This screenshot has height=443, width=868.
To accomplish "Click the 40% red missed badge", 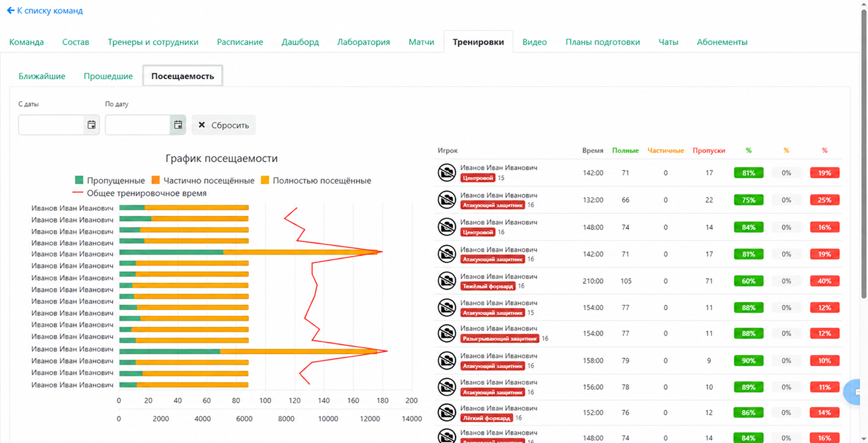I will click(824, 281).
